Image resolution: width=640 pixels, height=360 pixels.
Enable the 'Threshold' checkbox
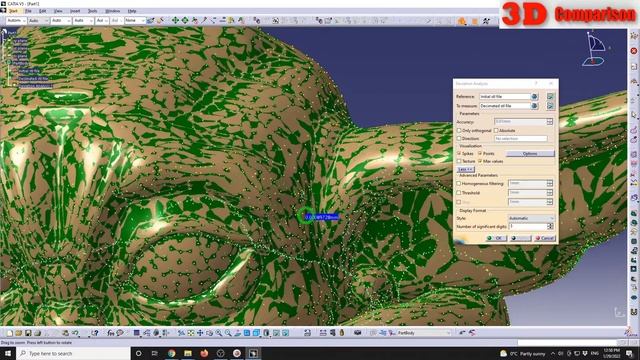pyautogui.click(x=459, y=193)
